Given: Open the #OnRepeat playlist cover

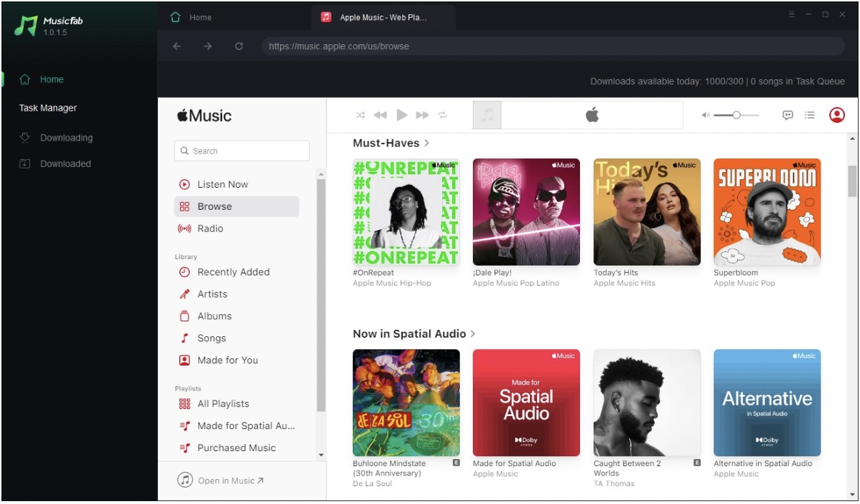Looking at the screenshot, I should click(x=406, y=212).
